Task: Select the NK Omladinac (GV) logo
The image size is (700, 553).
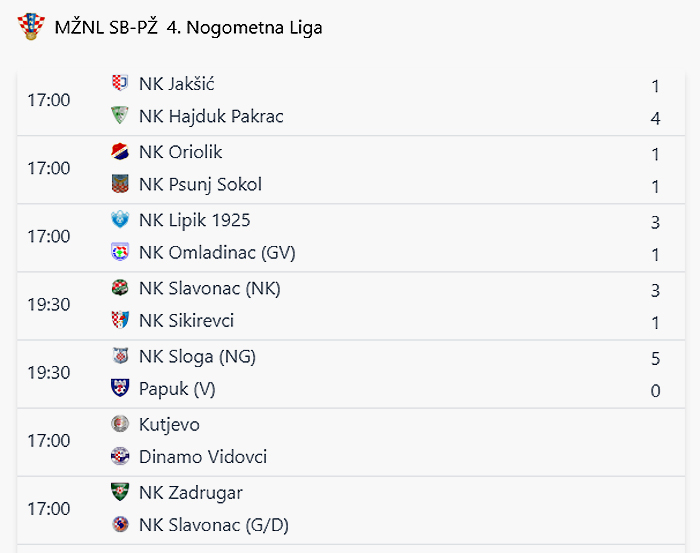Action: (120, 252)
